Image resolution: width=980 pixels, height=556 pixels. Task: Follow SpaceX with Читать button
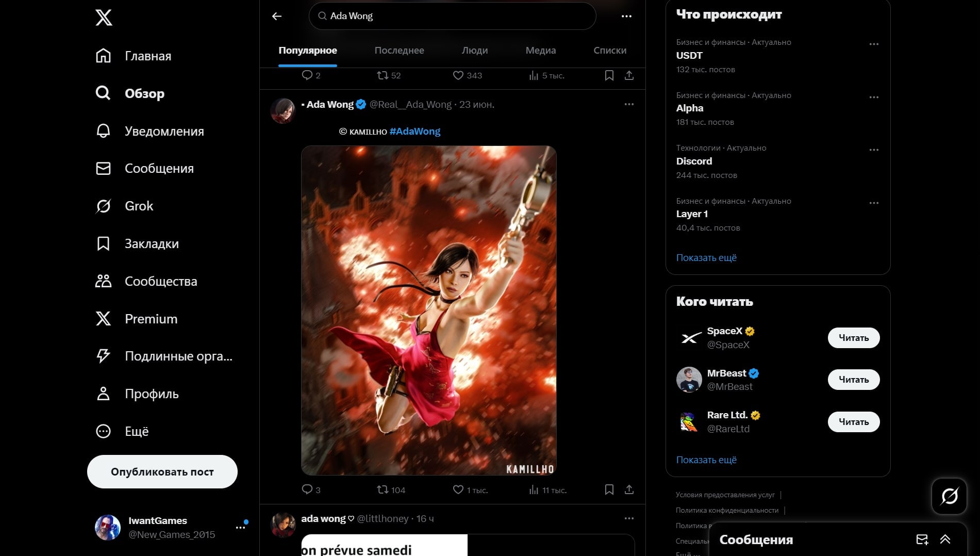click(x=854, y=338)
